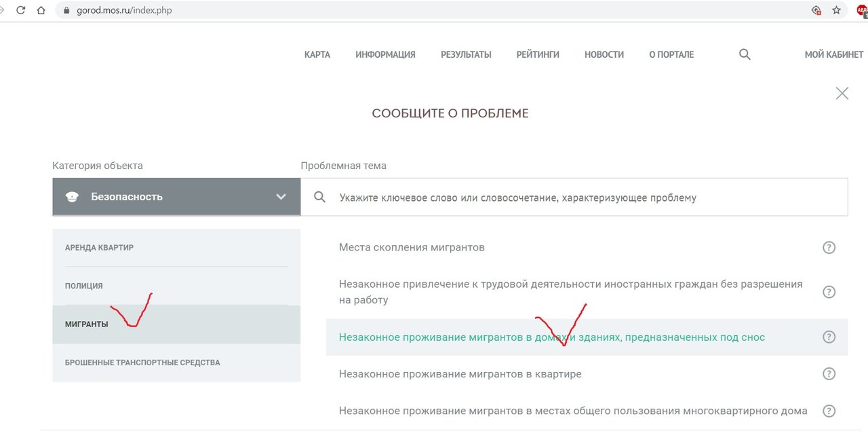
Task: Open МОЙ КАБИНЕТ
Action: [x=833, y=54]
